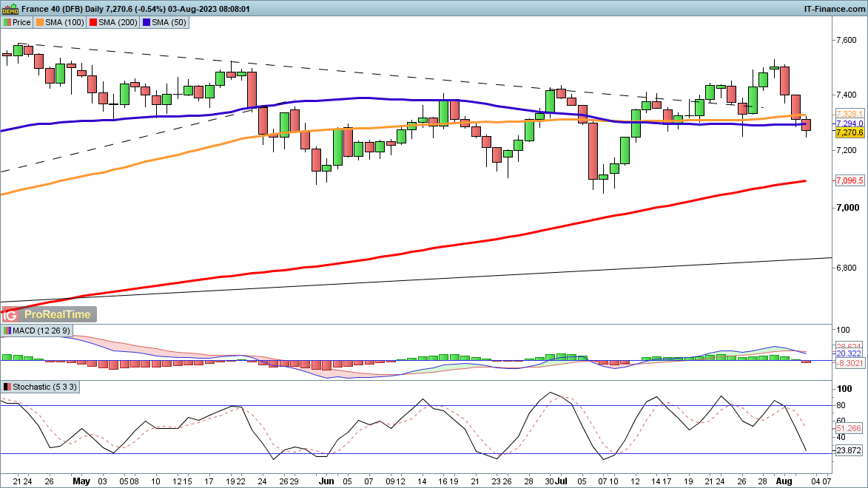Image resolution: width=868 pixels, height=488 pixels.
Task: Click the Aug label on the date axis
Action: pos(784,481)
